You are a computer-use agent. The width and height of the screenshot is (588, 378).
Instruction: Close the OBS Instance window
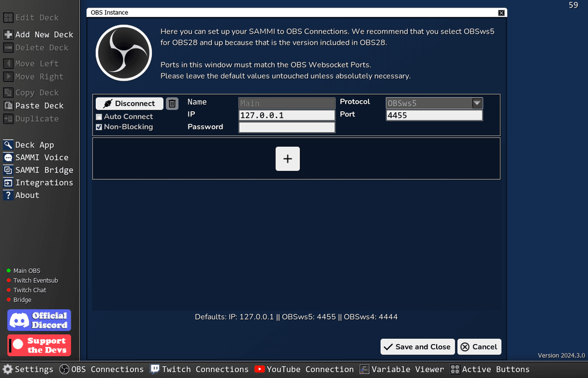501,13
